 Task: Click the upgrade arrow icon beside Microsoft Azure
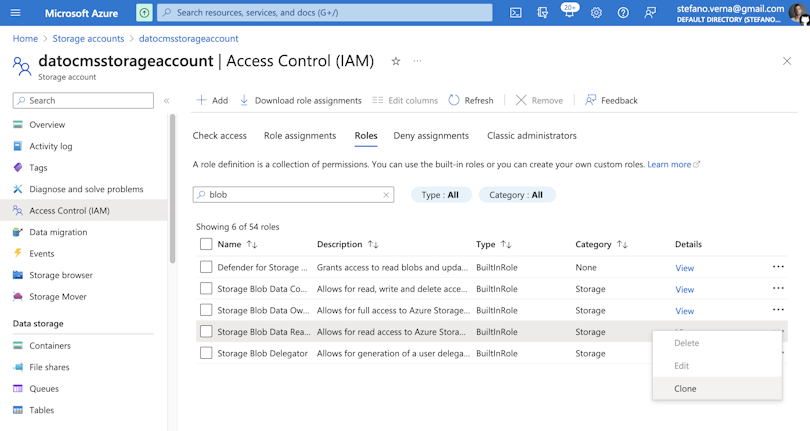(144, 13)
